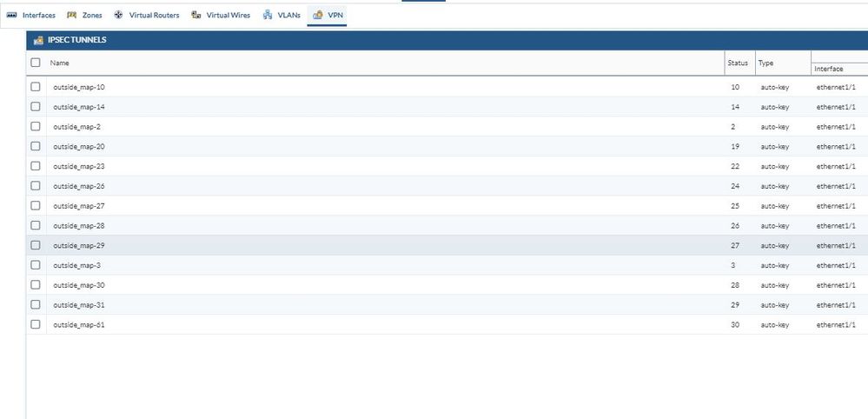
Task: Open tunnel outside_map-2
Action: tap(77, 127)
